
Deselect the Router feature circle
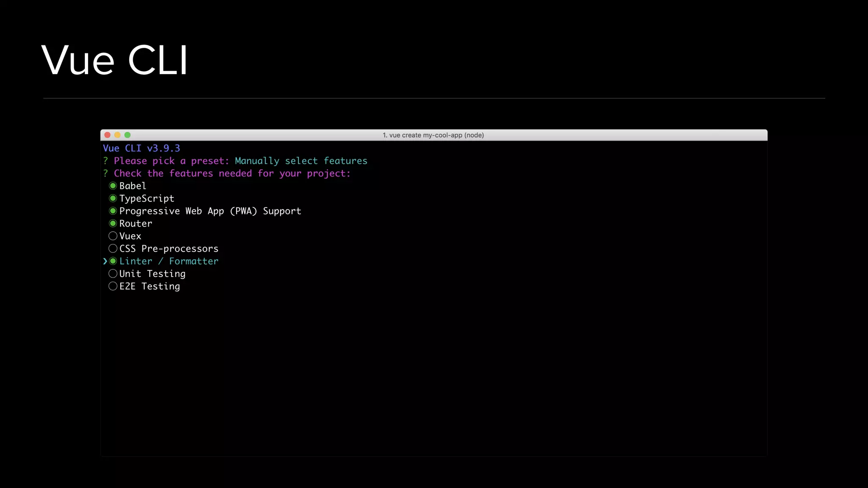[113, 223]
